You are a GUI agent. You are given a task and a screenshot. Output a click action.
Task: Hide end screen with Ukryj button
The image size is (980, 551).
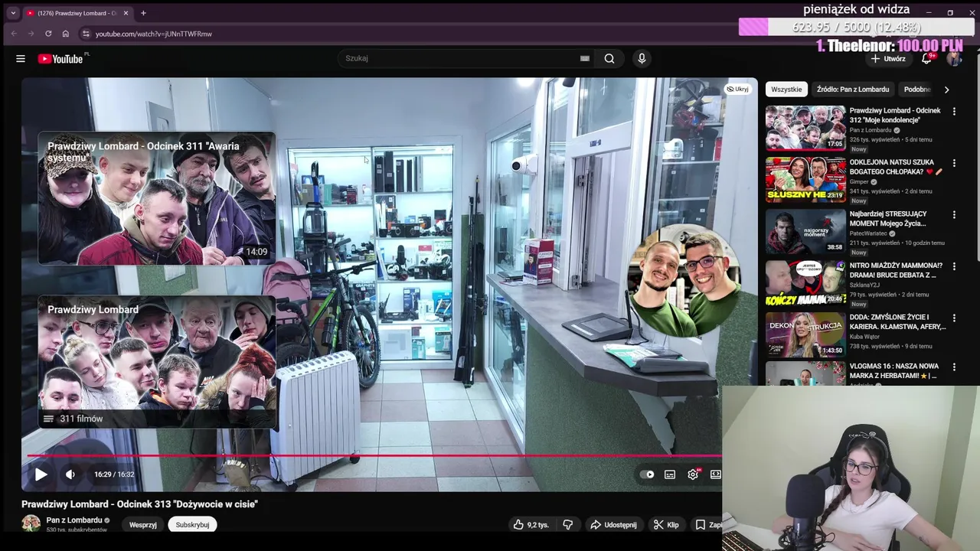coord(737,90)
